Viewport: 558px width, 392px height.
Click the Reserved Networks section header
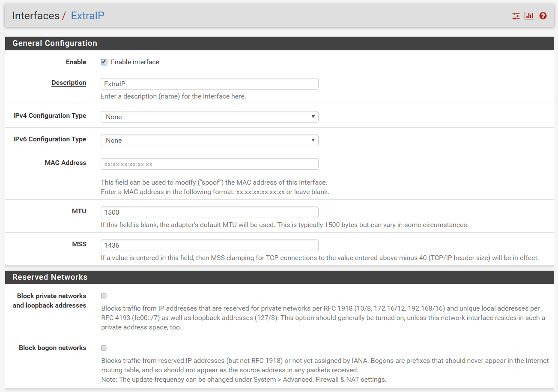tap(50, 277)
